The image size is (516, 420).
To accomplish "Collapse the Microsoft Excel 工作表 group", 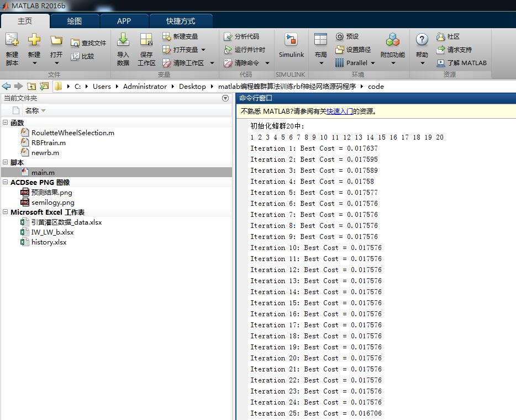I will (x=5, y=211).
